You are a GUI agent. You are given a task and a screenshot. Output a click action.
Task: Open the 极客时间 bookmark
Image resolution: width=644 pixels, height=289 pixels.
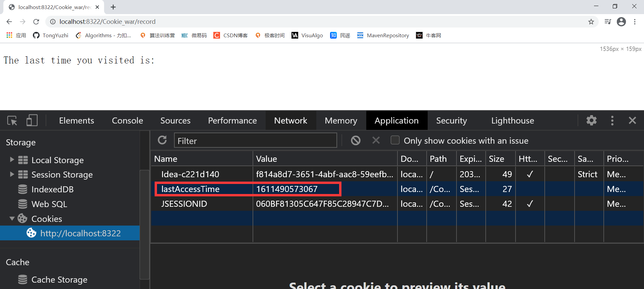pyautogui.click(x=270, y=35)
